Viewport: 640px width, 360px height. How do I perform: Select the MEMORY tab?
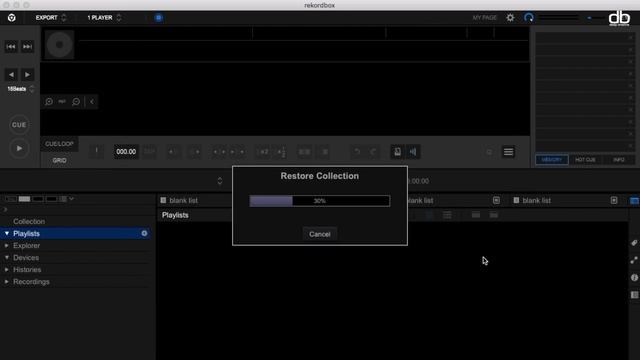pos(551,160)
